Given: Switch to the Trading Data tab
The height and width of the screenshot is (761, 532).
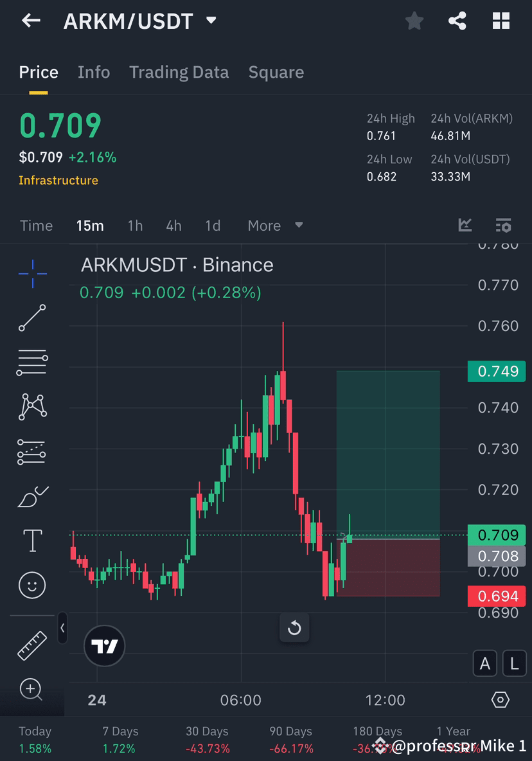Looking at the screenshot, I should [x=179, y=72].
